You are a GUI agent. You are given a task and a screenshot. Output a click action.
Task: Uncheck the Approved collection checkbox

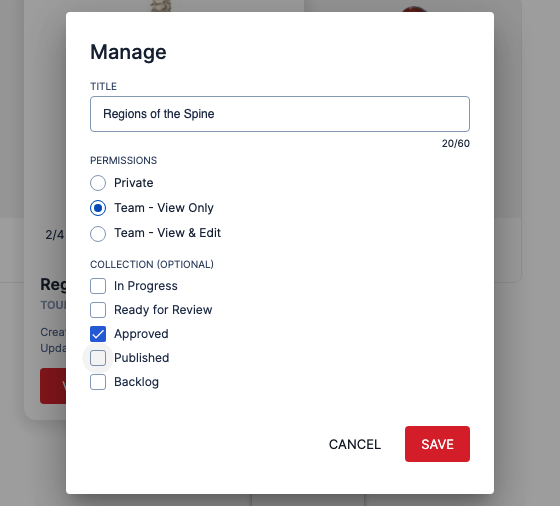pyautogui.click(x=98, y=334)
